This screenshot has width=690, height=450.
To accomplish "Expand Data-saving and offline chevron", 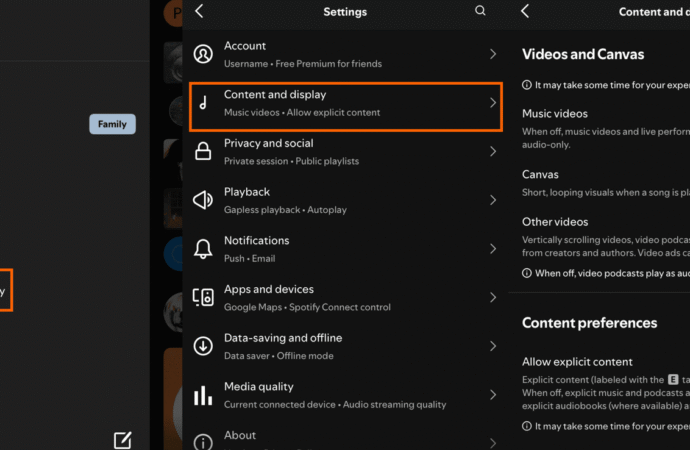I will pos(492,346).
